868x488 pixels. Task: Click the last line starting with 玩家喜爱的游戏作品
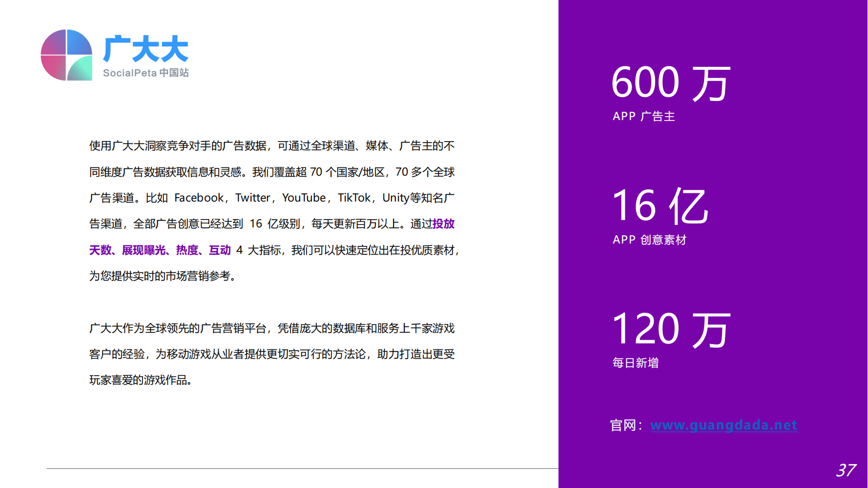click(141, 380)
